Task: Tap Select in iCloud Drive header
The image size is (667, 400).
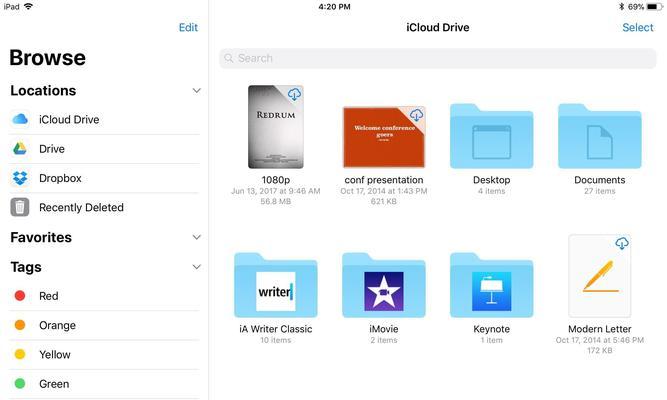Action: click(638, 27)
